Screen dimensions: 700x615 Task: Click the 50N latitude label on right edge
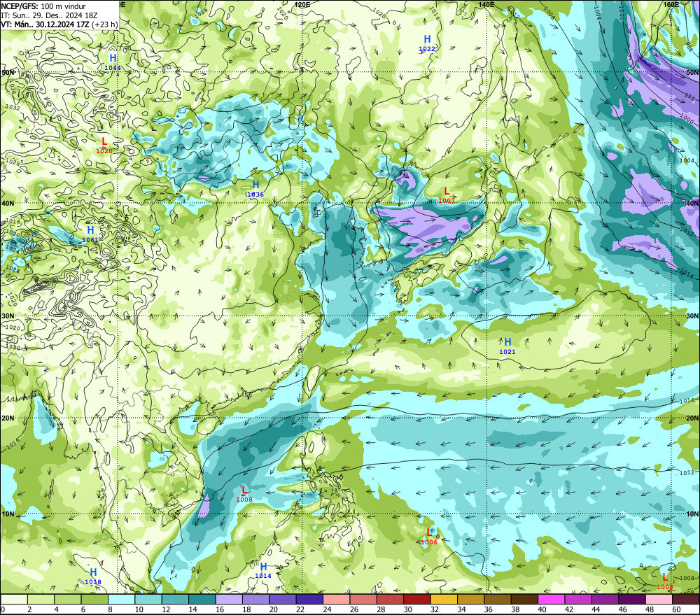[693, 72]
